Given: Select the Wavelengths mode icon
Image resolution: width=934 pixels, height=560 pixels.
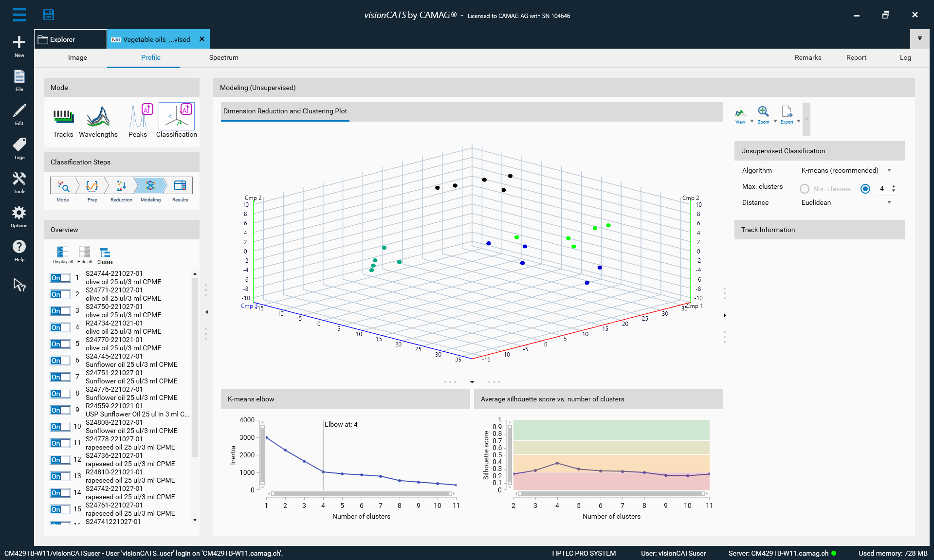Looking at the screenshot, I should pos(98,118).
